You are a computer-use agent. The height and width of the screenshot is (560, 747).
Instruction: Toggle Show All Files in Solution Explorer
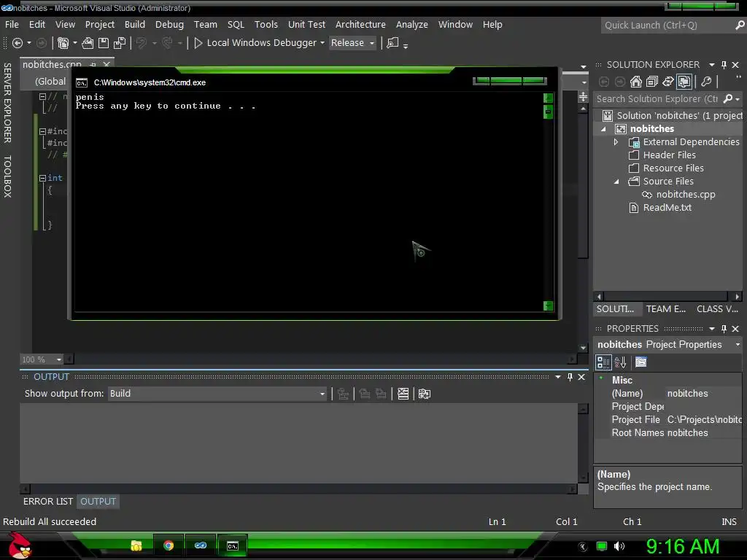(684, 82)
